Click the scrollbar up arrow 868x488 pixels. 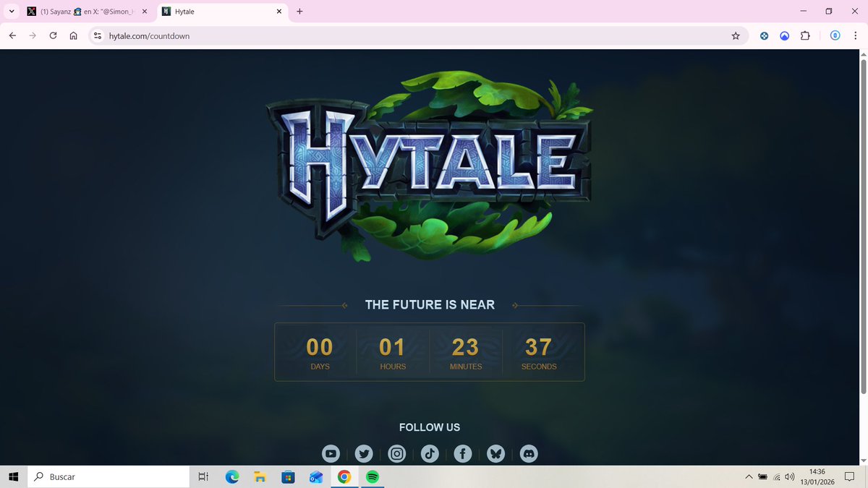(862, 54)
